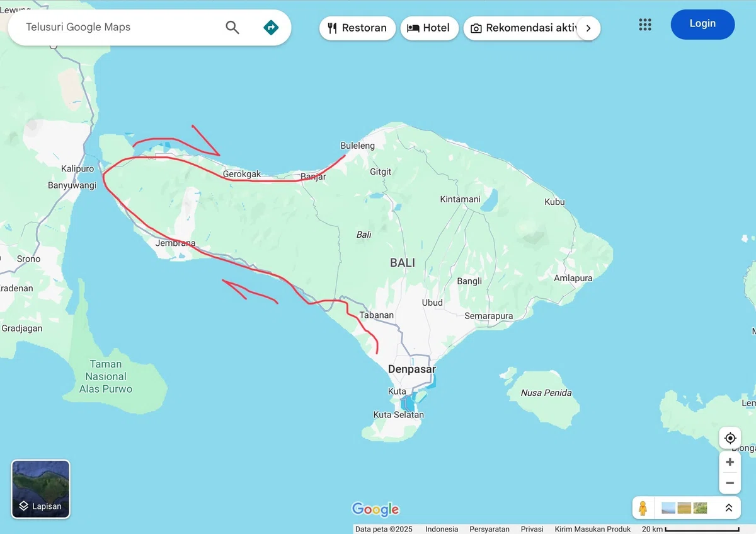Open directions via the blue arrow icon
This screenshot has width=756, height=534.
pos(271,27)
